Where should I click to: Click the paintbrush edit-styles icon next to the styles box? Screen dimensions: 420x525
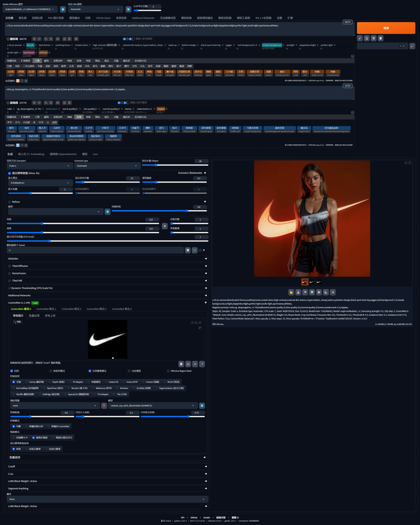pos(412,46)
